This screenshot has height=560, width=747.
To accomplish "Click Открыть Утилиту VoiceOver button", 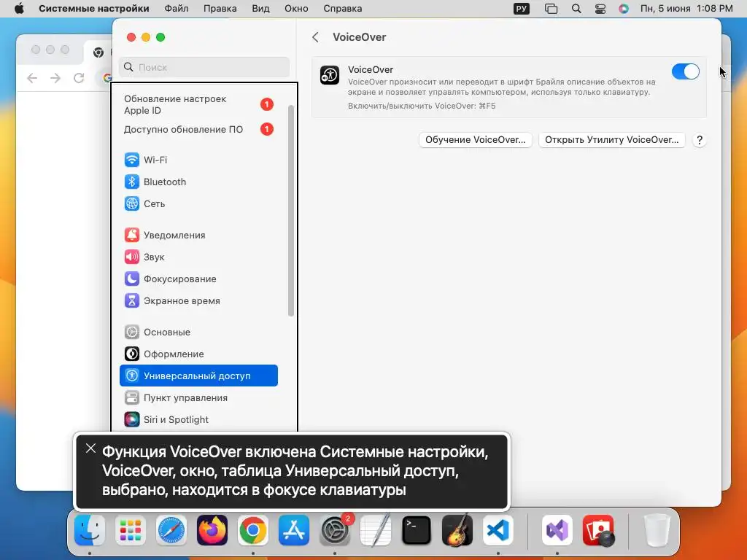I will point(612,140).
